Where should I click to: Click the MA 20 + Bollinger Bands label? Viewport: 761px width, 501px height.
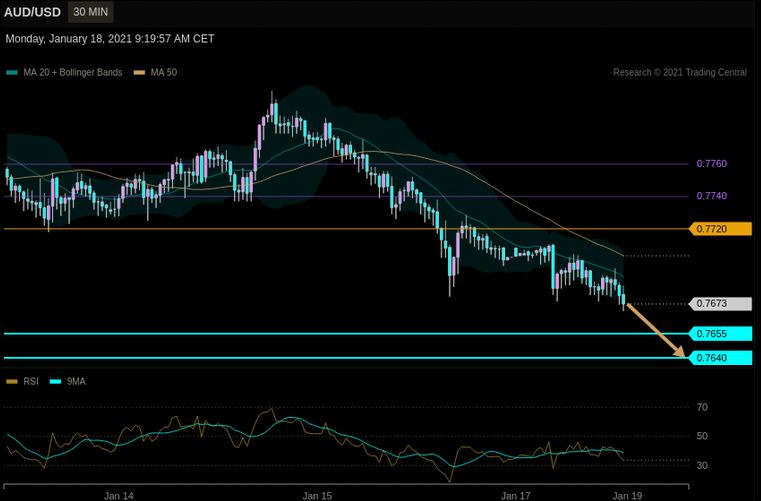coord(73,73)
